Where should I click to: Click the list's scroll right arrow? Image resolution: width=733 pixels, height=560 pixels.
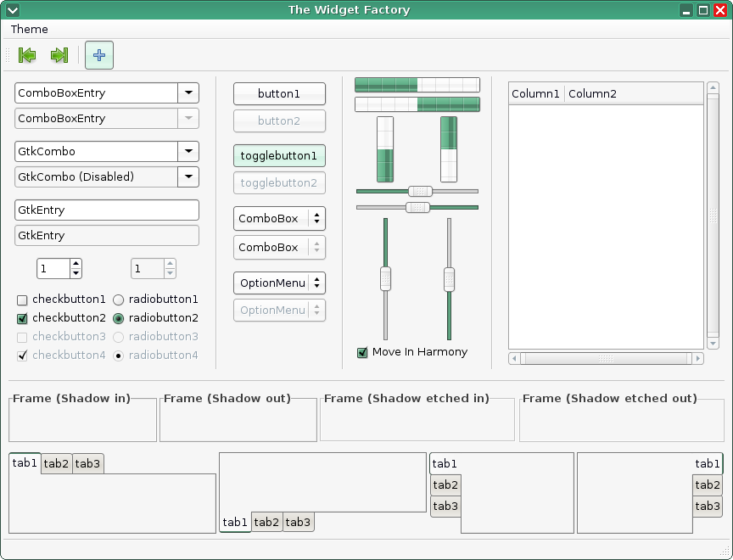pos(698,359)
